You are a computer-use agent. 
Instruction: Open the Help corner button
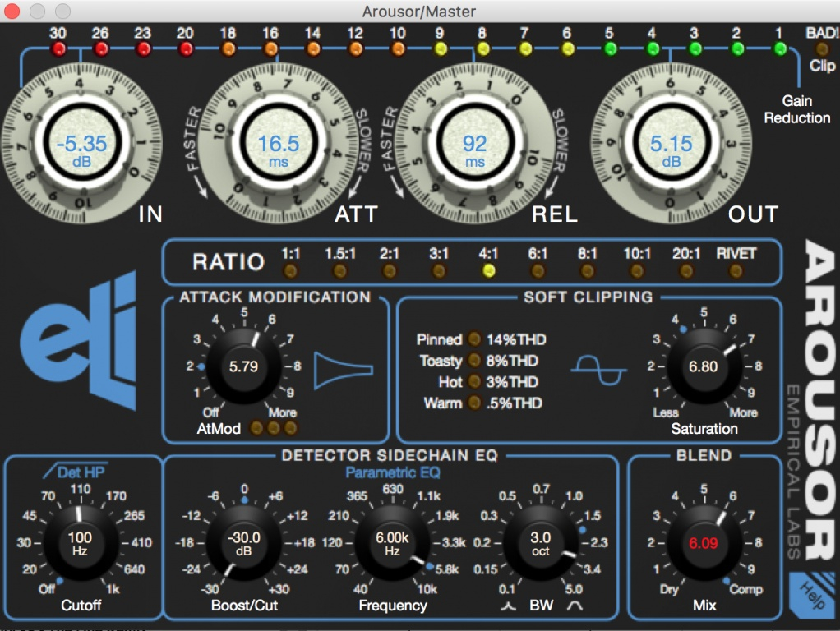[x=812, y=596]
